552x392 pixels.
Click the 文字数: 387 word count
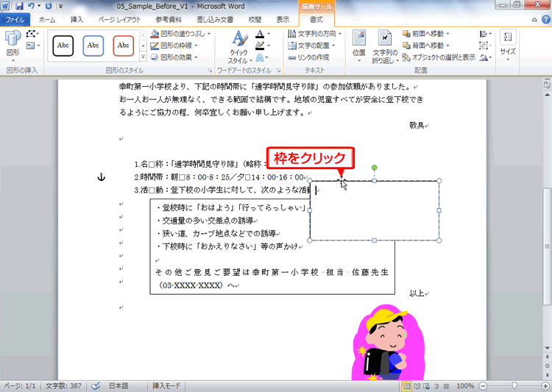point(63,386)
